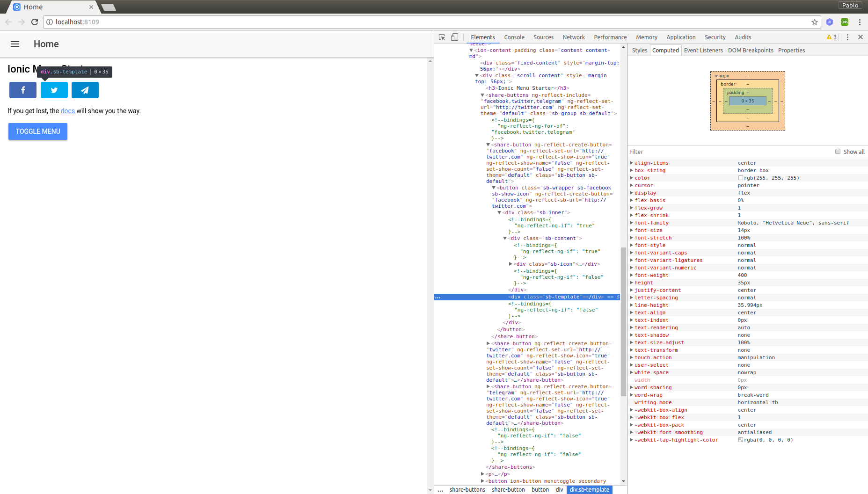The image size is (868, 494).
Task: Open the Event Listeners tab
Action: pos(703,51)
